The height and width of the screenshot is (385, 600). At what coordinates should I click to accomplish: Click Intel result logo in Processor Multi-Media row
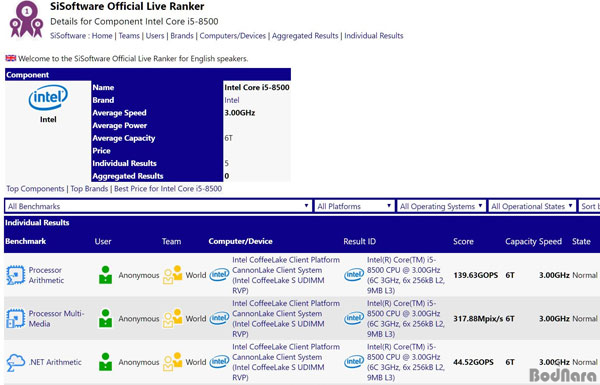pyautogui.click(x=354, y=318)
